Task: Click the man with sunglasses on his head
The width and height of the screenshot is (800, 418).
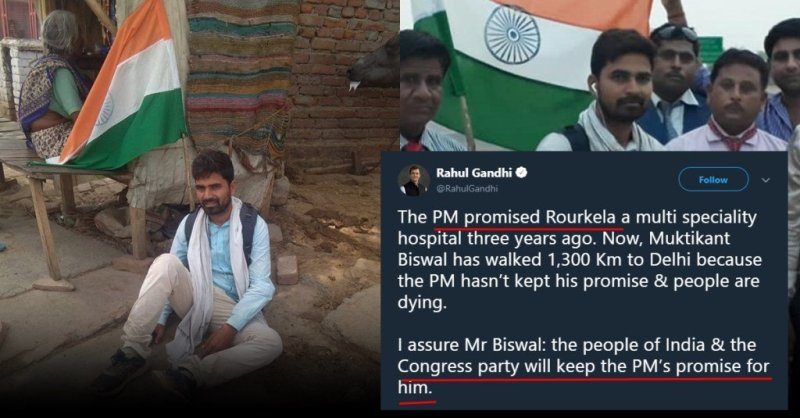Action: tap(675, 82)
